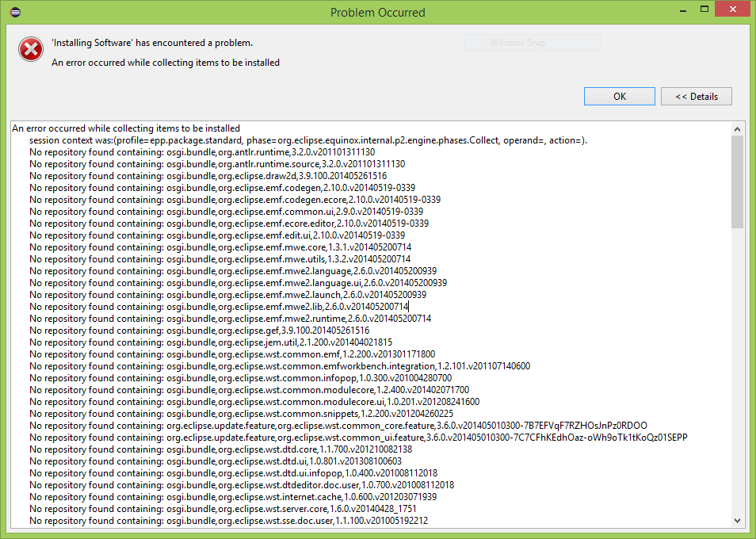
Task: Click the org.eclipse.wst.common.infopop line
Action: tap(241, 378)
